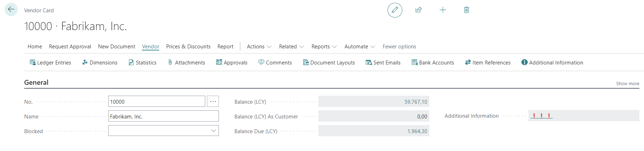Click the share icon

point(418,10)
